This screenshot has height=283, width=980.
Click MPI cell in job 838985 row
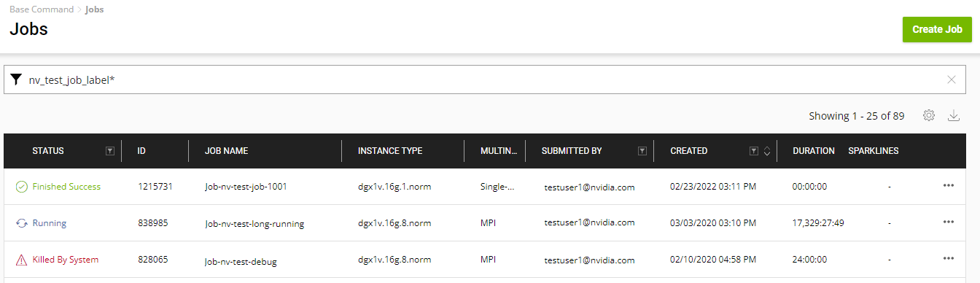(x=489, y=223)
